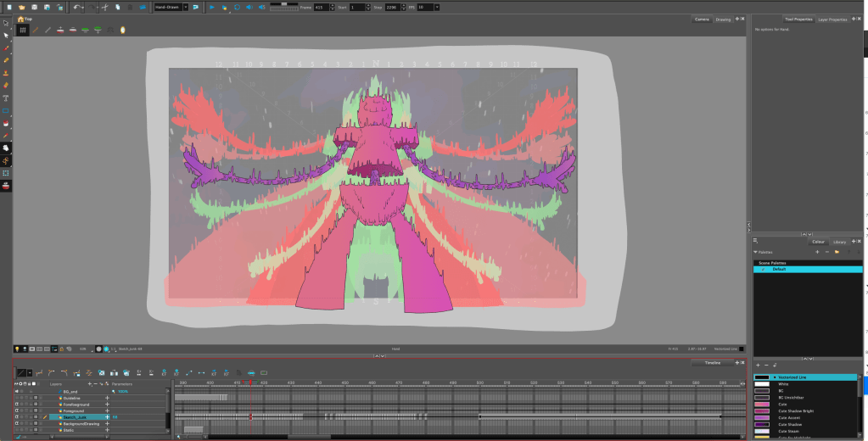Switch to the Drawing view tab

[723, 19]
